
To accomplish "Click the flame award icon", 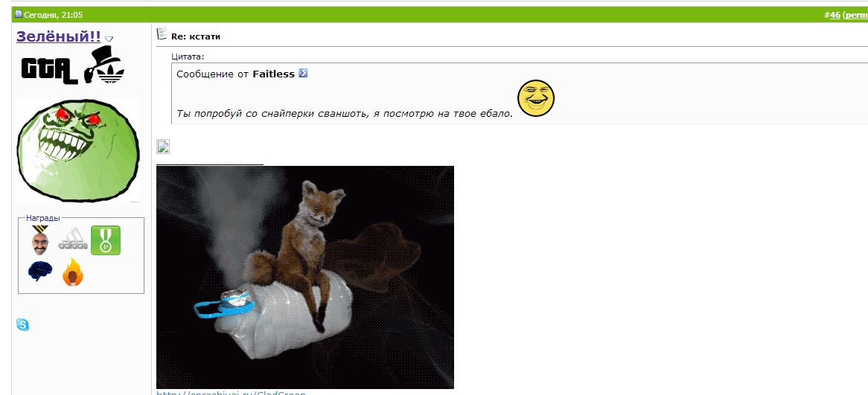I will (x=72, y=272).
